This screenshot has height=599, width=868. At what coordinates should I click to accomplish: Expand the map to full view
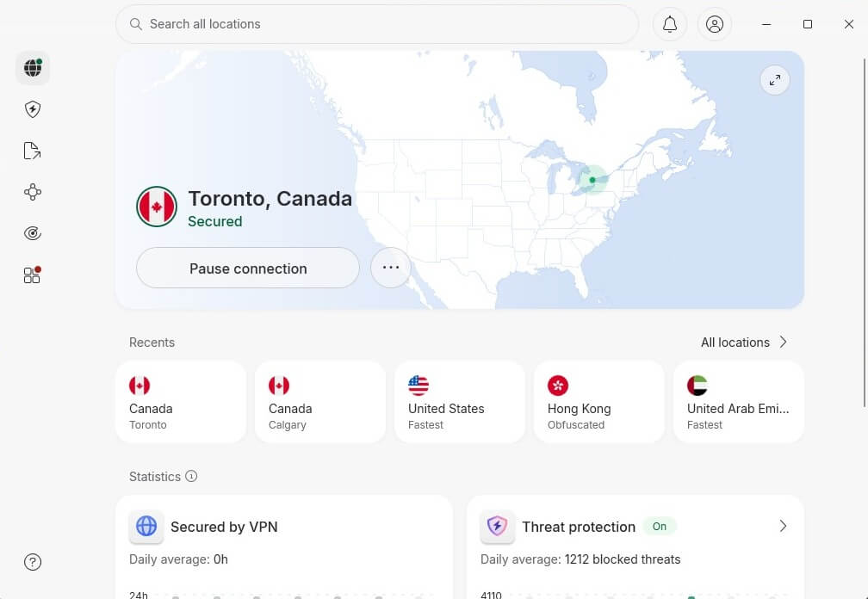coord(775,80)
